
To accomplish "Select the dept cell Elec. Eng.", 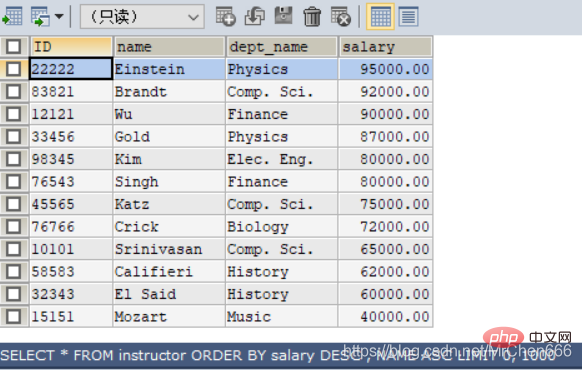I will (x=282, y=159).
